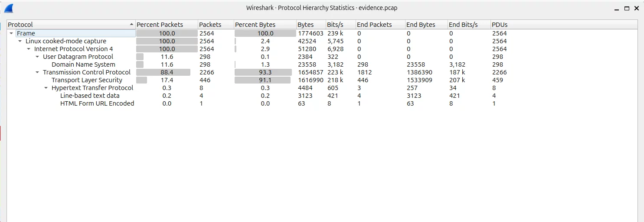Collapse Linux cooked-mode capture node
This screenshot has height=222, width=644.
pos(20,41)
